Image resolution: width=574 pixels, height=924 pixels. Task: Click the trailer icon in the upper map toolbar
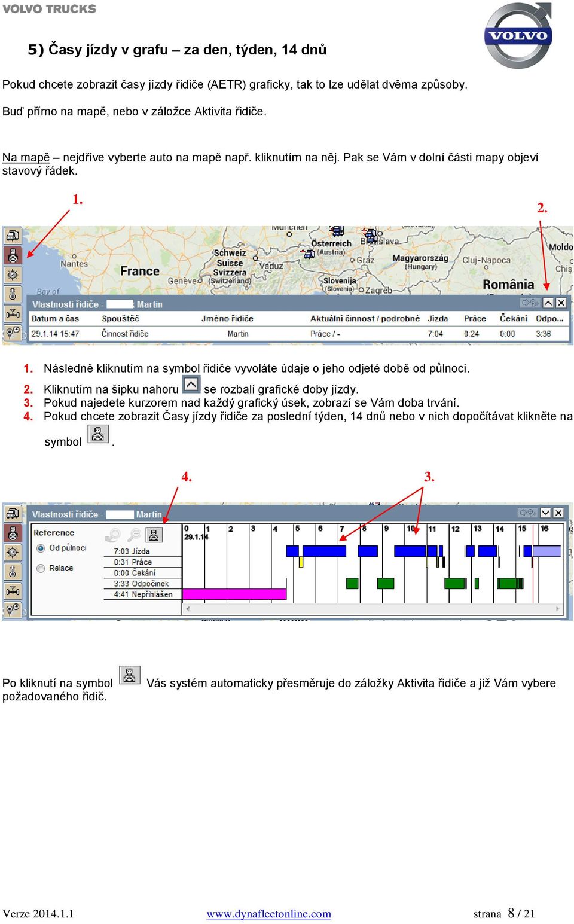(13, 313)
